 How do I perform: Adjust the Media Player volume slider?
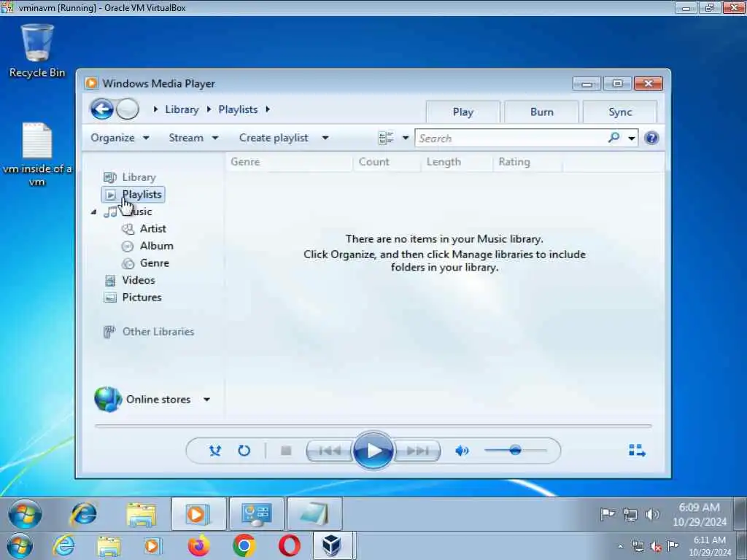[x=516, y=451]
